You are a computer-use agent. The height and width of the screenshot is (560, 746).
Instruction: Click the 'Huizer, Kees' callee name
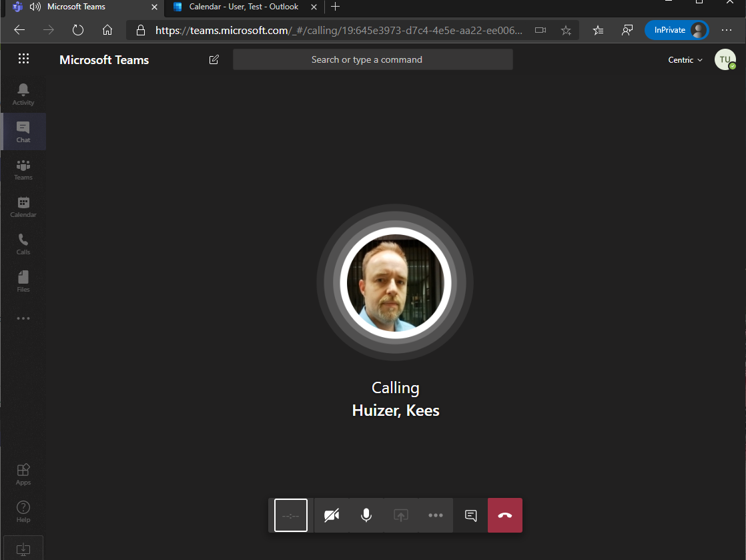396,410
